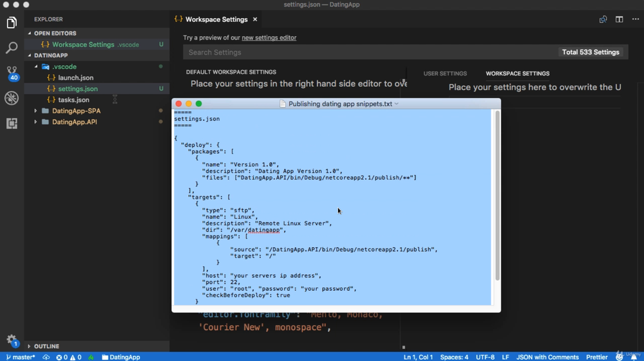Select the Workspace Settings scope tab
This screenshot has width=644, height=361.
[x=518, y=73]
